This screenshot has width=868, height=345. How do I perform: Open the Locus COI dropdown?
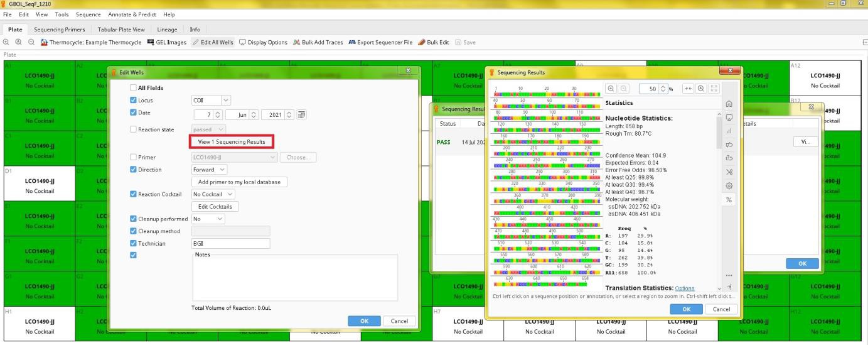click(x=226, y=101)
